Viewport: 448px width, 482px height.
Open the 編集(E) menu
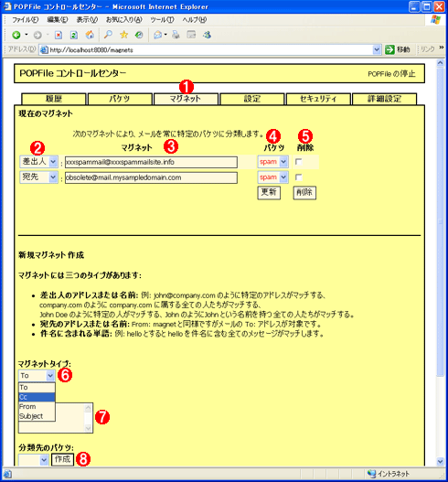[58, 20]
